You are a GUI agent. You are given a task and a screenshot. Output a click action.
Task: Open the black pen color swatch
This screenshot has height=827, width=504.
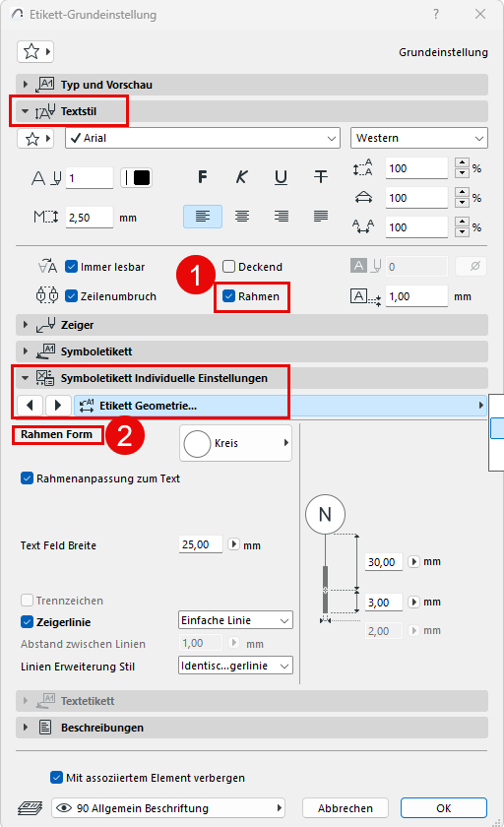click(137, 178)
